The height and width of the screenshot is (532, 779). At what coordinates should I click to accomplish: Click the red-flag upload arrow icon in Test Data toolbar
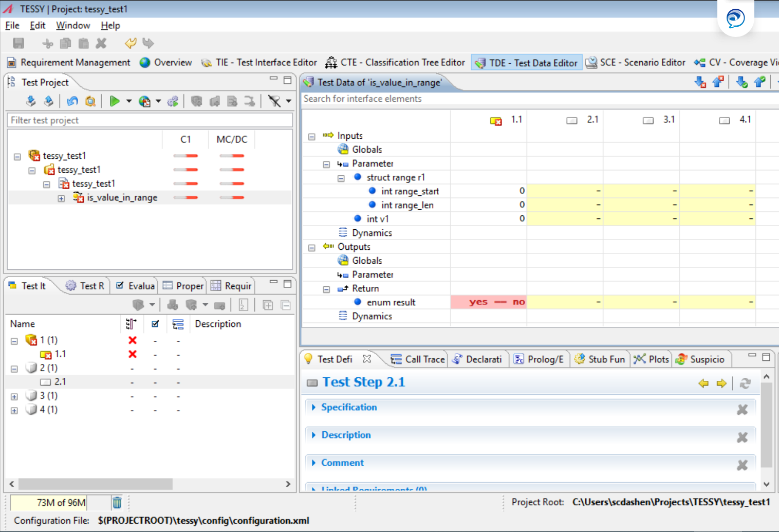click(718, 82)
